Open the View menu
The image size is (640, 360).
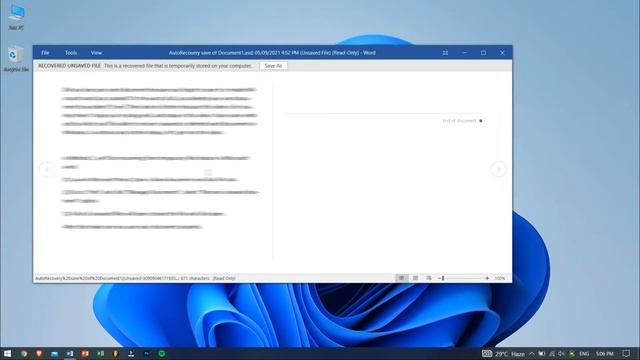point(96,53)
